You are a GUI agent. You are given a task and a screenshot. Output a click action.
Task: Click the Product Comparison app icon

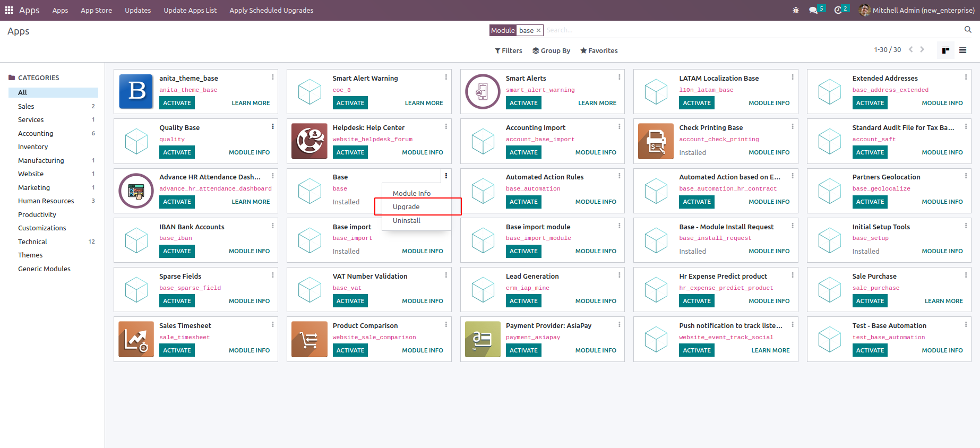coord(310,339)
